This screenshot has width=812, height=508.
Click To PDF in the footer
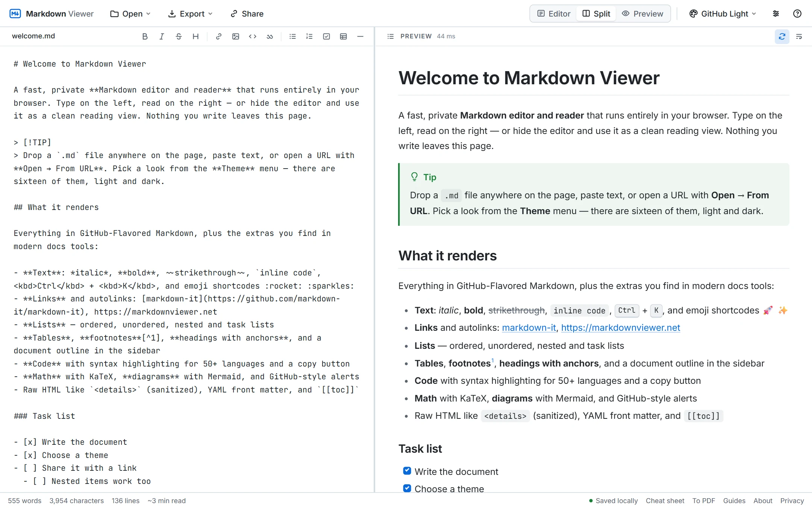(704, 501)
